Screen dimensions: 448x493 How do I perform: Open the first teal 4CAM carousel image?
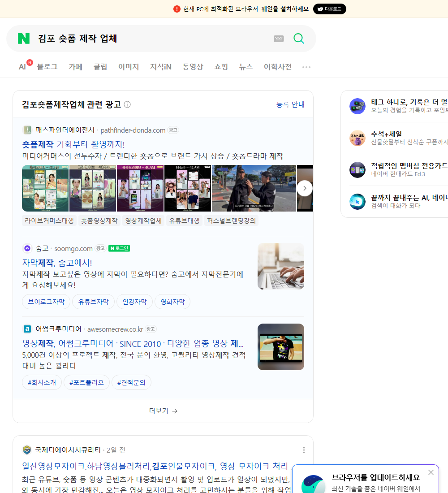click(x=45, y=188)
